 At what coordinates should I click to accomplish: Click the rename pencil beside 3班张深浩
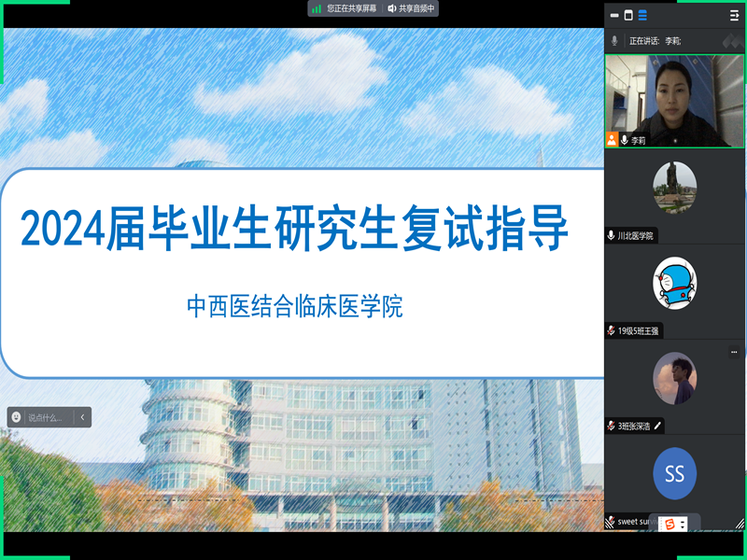657,426
